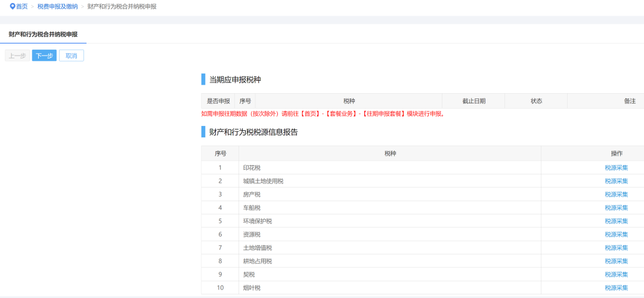Open 税源采集 for 资源税

[x=617, y=235]
